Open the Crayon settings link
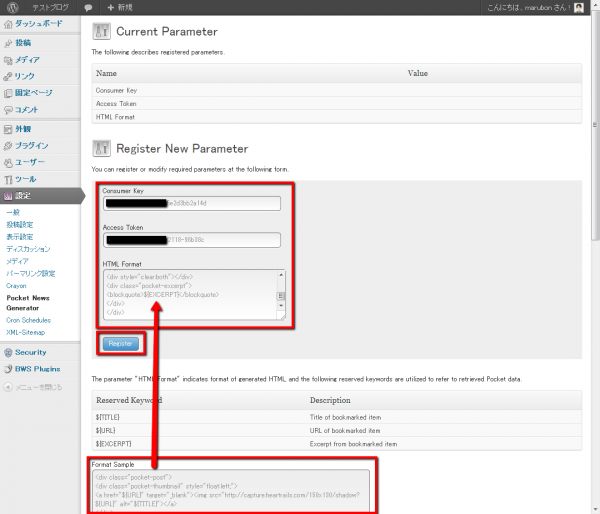The width and height of the screenshot is (600, 514). coord(16,286)
